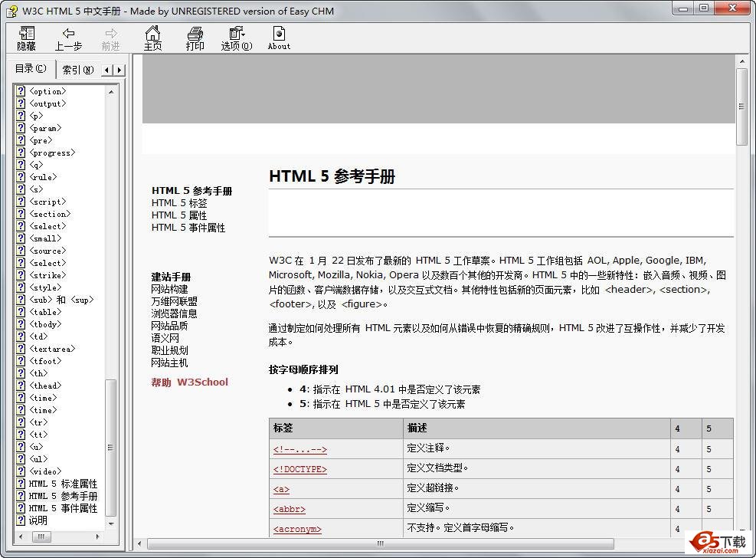Switch to the 索引 (Index) tab
This screenshot has height=558, width=756.
point(77,70)
